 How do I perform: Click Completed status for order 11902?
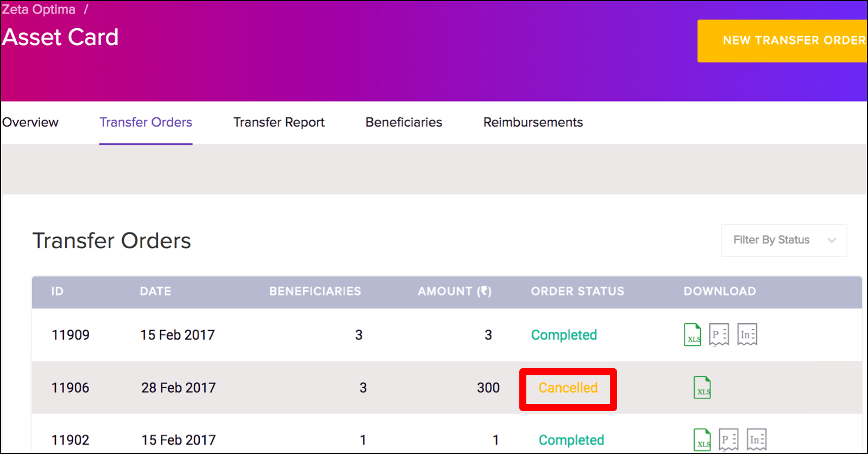pyautogui.click(x=571, y=440)
